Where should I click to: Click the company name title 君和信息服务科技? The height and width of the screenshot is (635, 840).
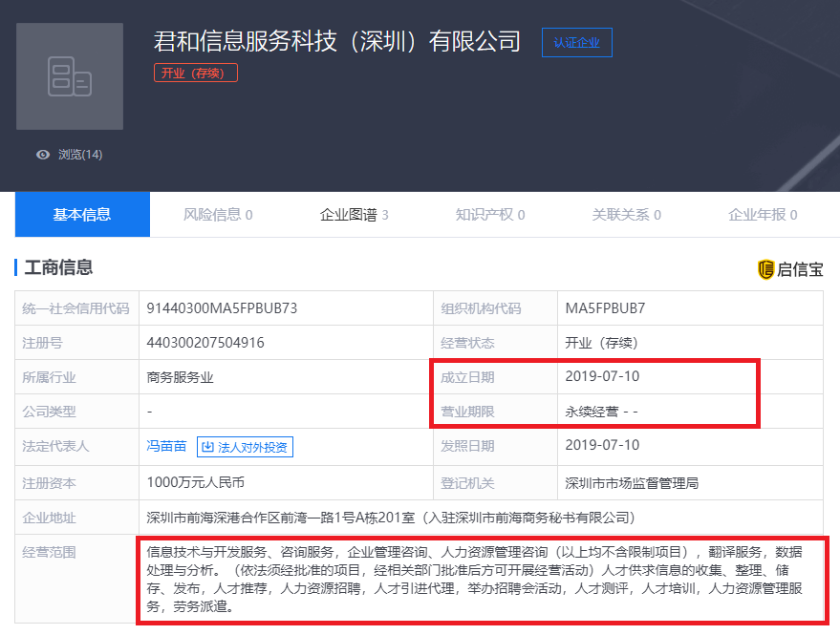tap(337, 41)
